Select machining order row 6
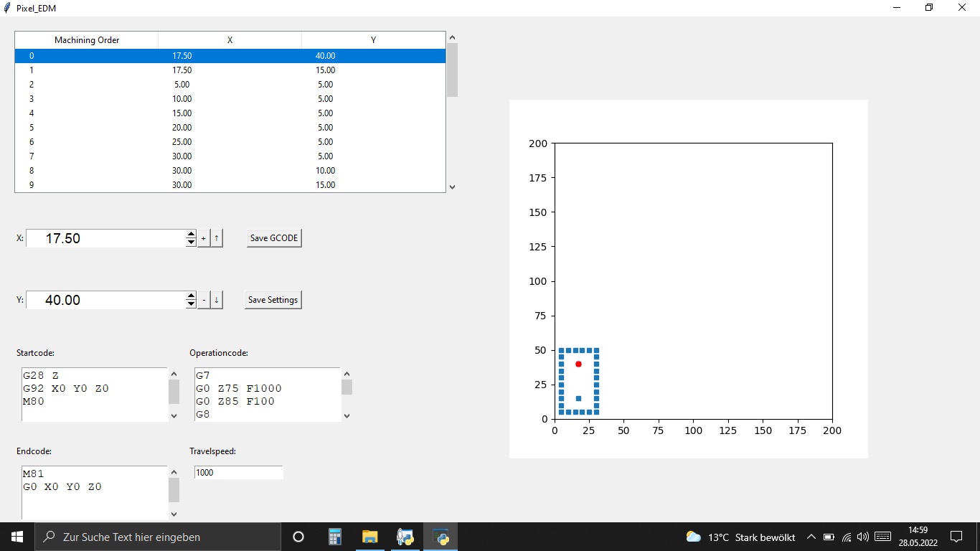The width and height of the screenshot is (980, 551). point(230,142)
